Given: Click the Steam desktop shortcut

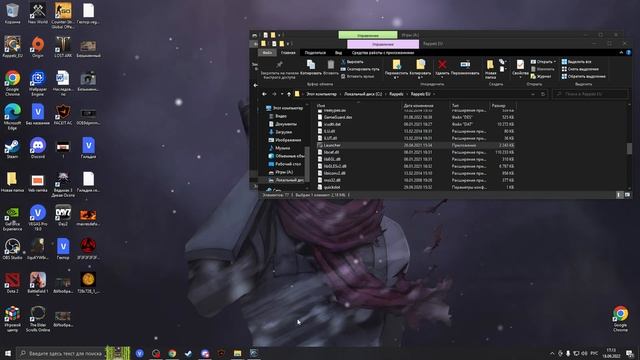Looking at the screenshot, I should point(12,148).
